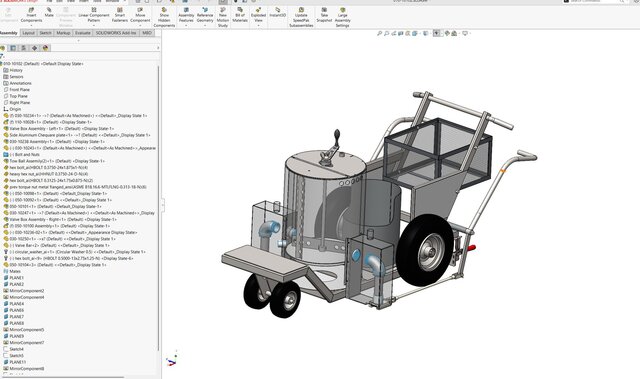Viewport: 640px width, 379px height.
Task: Open Hide/Show Items dropdown arrow
Action: (x=441, y=33)
